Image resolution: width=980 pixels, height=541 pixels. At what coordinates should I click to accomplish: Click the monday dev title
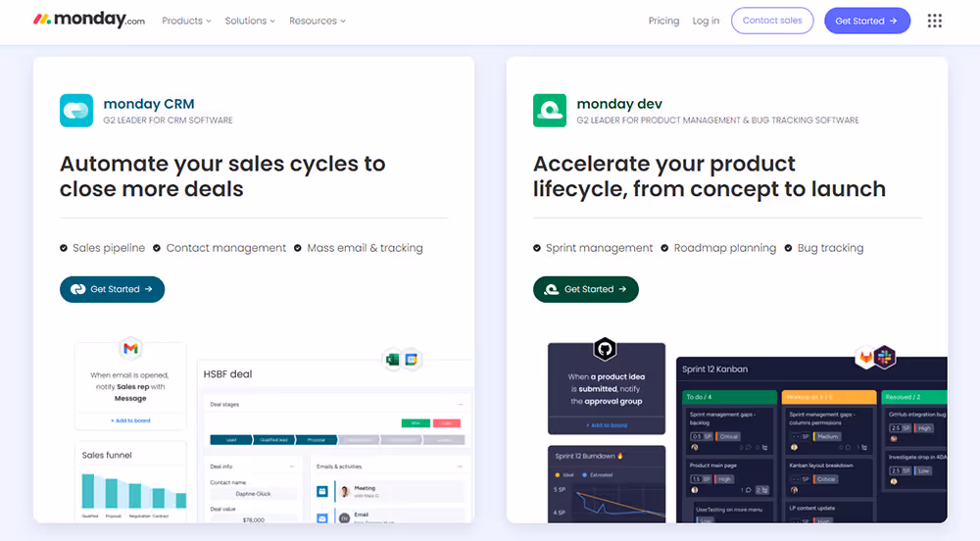point(619,104)
